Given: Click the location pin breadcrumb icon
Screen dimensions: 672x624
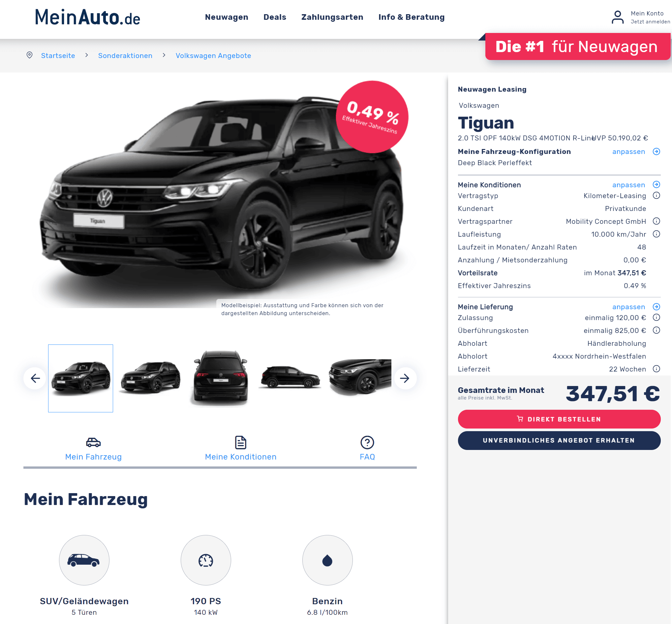Looking at the screenshot, I should point(29,55).
